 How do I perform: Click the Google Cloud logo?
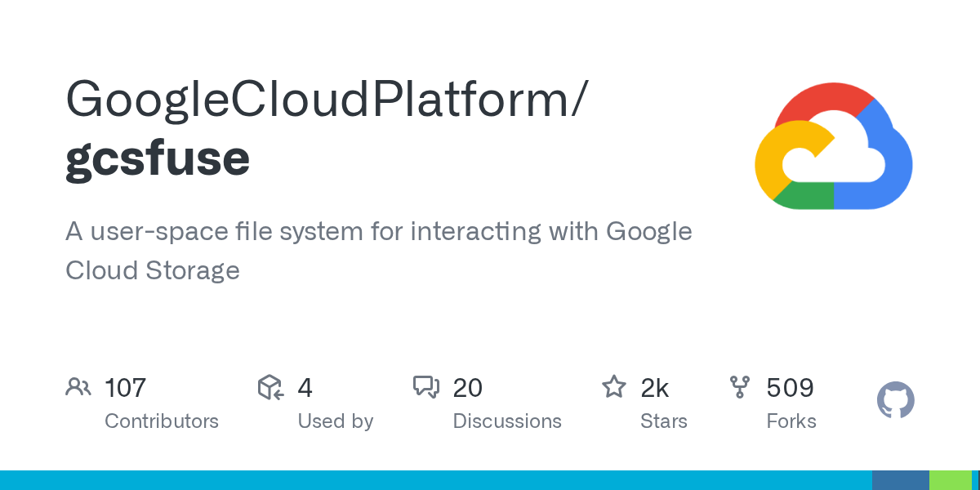tap(833, 145)
